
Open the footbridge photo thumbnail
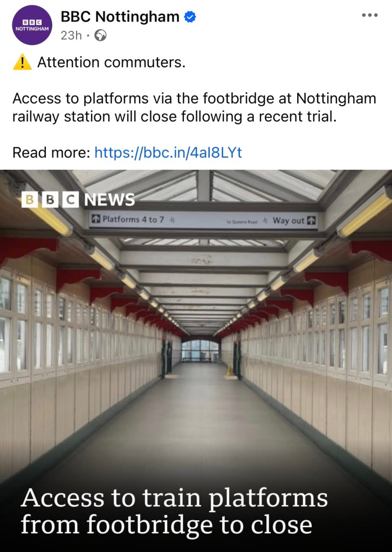coord(196,361)
